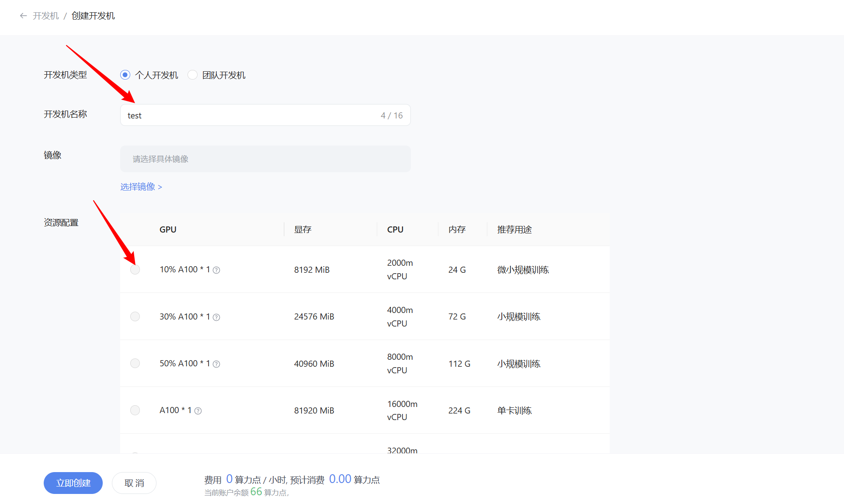Click the GPU column header

pos(168,229)
